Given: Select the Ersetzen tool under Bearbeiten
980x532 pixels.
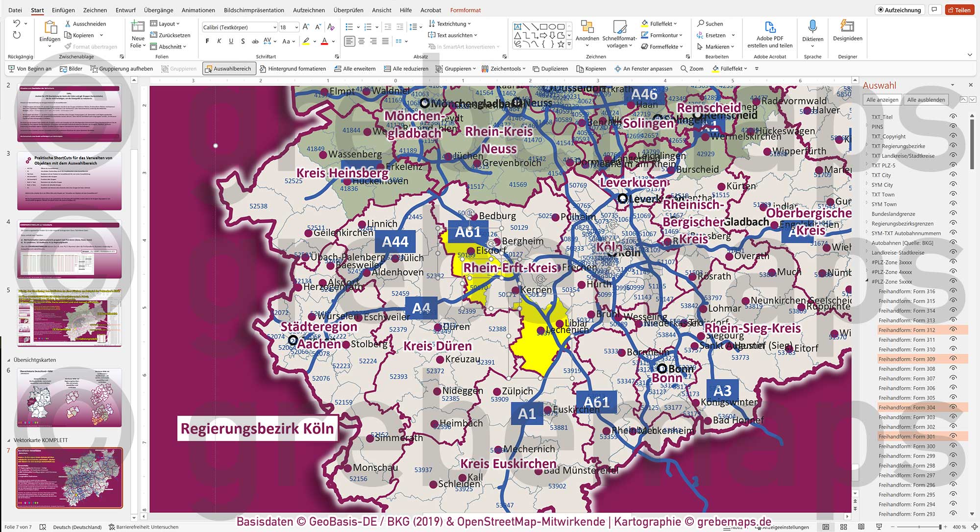Looking at the screenshot, I should 716,35.
